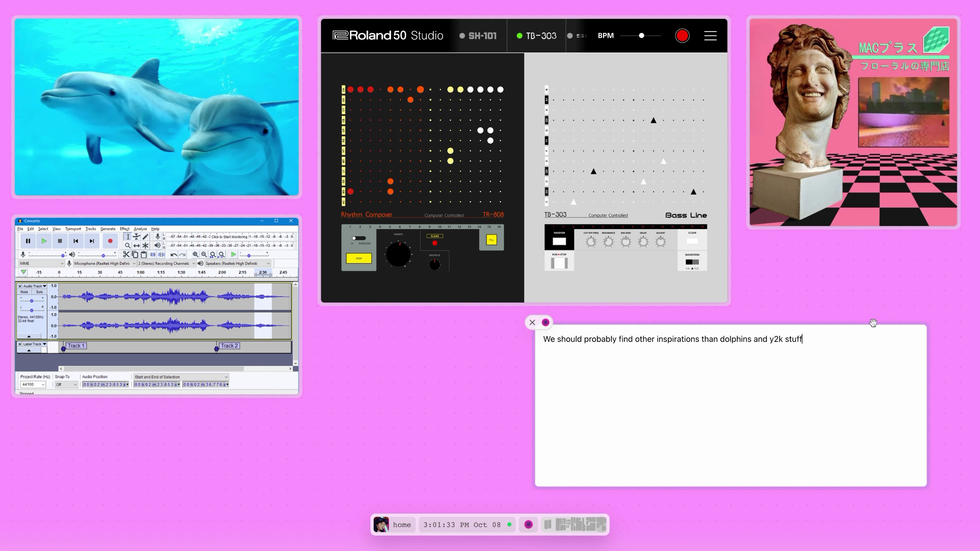Click the clipboard Paste icon
The width and height of the screenshot is (980, 551).
pyautogui.click(x=144, y=255)
